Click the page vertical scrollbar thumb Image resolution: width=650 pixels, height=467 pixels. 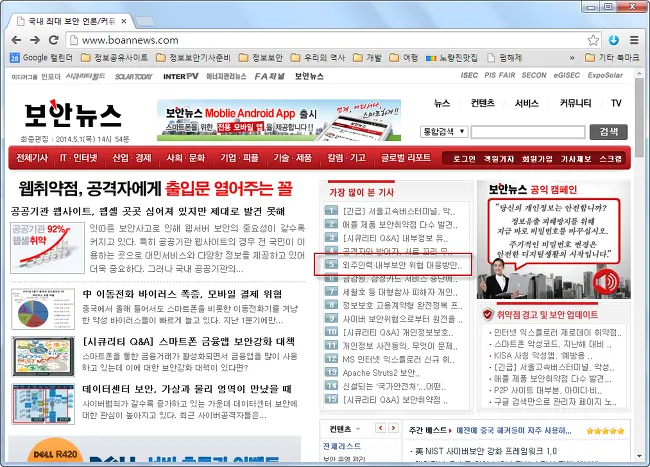coord(639,118)
